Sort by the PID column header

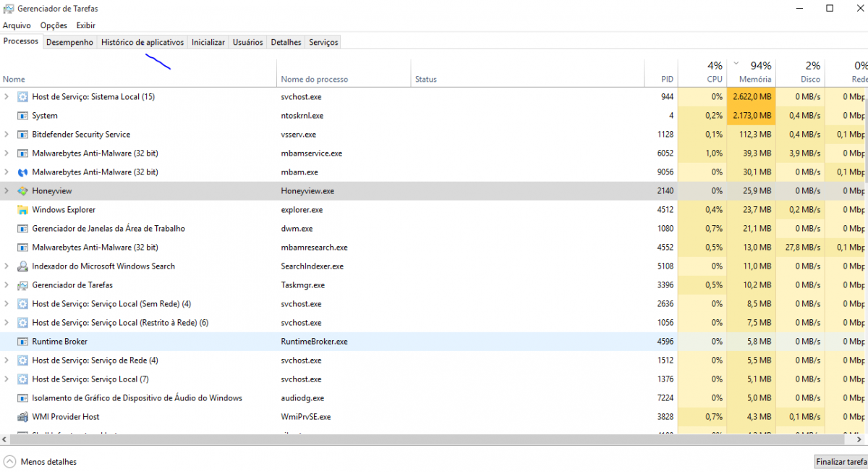click(661, 72)
